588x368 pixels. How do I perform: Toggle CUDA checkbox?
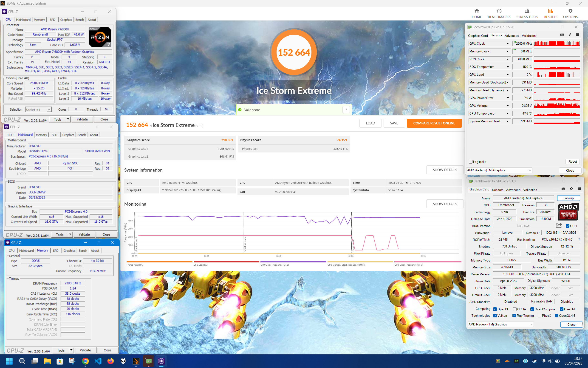(515, 309)
